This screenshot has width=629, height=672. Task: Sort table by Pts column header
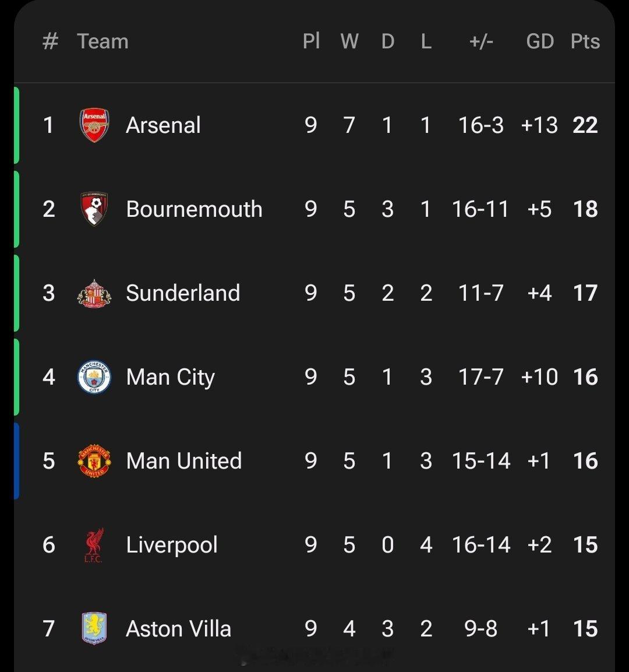[585, 41]
